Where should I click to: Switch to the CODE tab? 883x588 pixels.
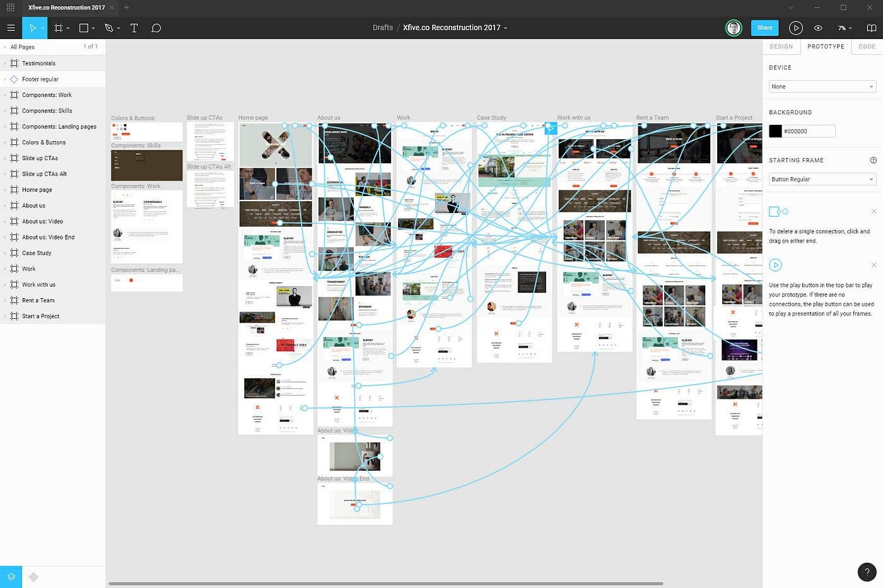[867, 46]
